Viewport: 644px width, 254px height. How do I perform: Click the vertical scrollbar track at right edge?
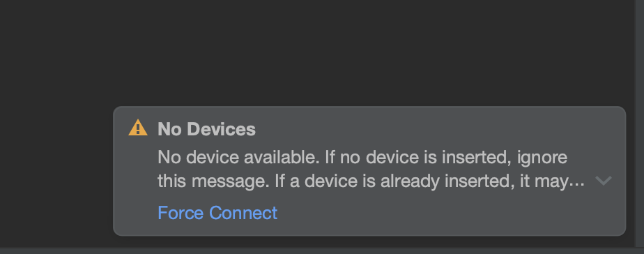(x=640, y=124)
